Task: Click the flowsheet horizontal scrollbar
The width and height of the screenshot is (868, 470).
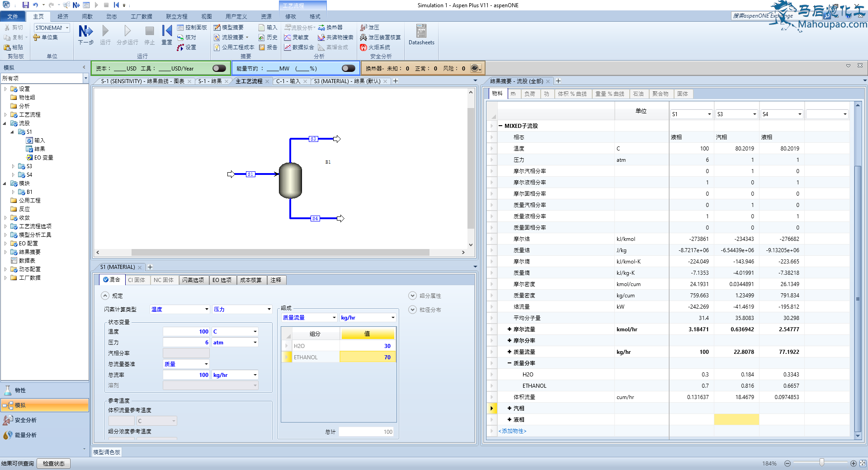Action: pyautogui.click(x=280, y=252)
